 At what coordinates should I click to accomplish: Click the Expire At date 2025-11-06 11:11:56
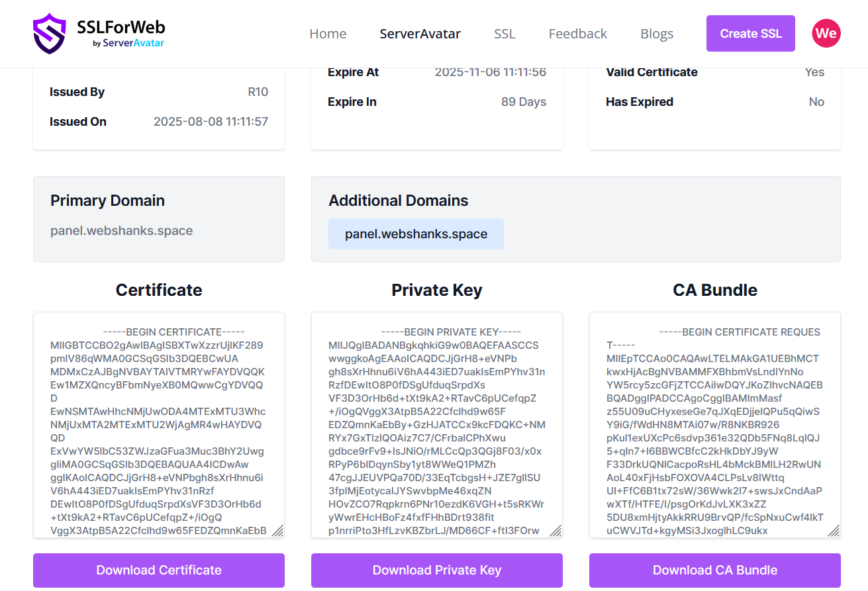pos(491,72)
